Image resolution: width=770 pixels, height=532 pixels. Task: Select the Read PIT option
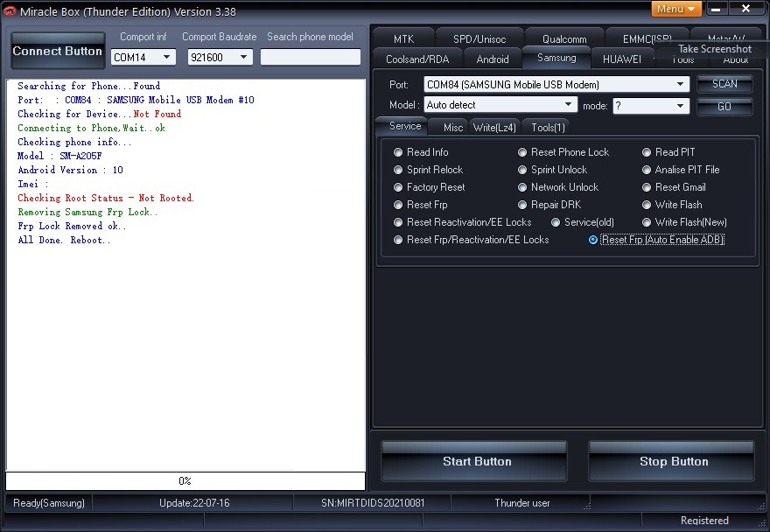pyautogui.click(x=668, y=152)
